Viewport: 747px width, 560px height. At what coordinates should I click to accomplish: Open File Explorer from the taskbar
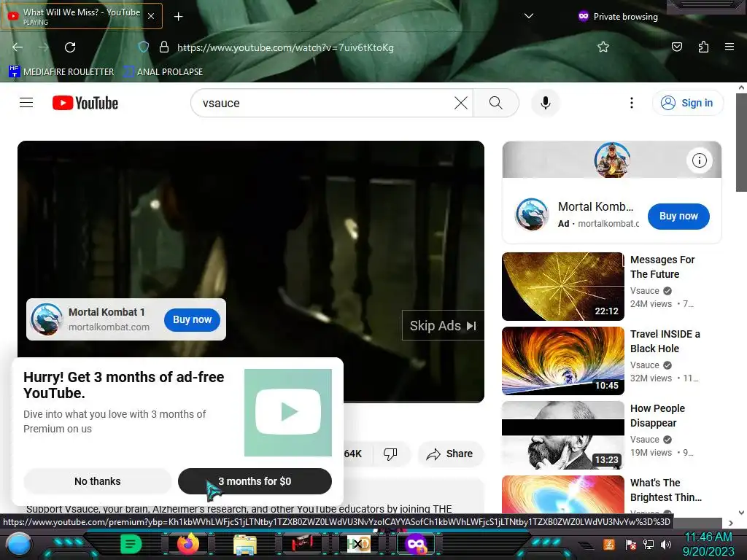pyautogui.click(x=245, y=545)
